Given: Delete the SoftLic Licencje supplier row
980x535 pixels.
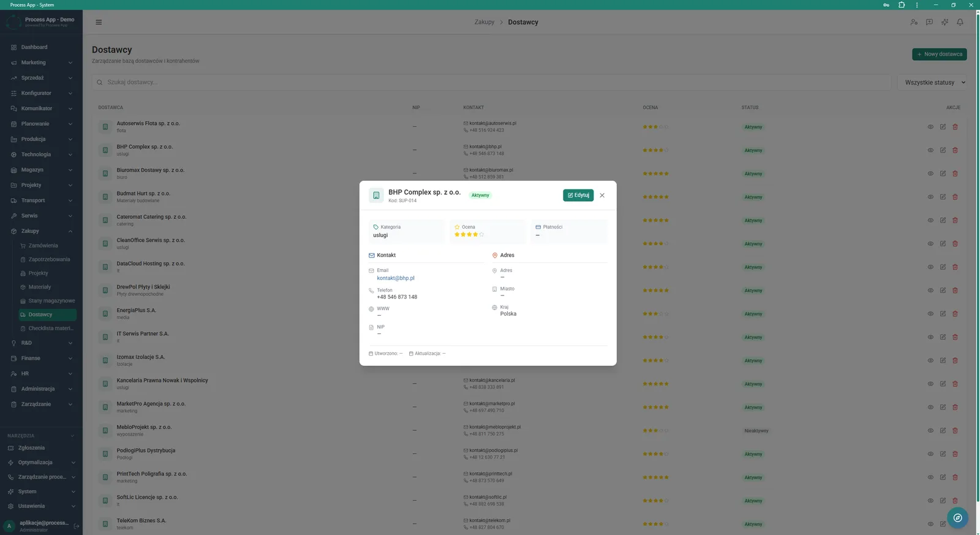Looking at the screenshot, I should tap(955, 501).
